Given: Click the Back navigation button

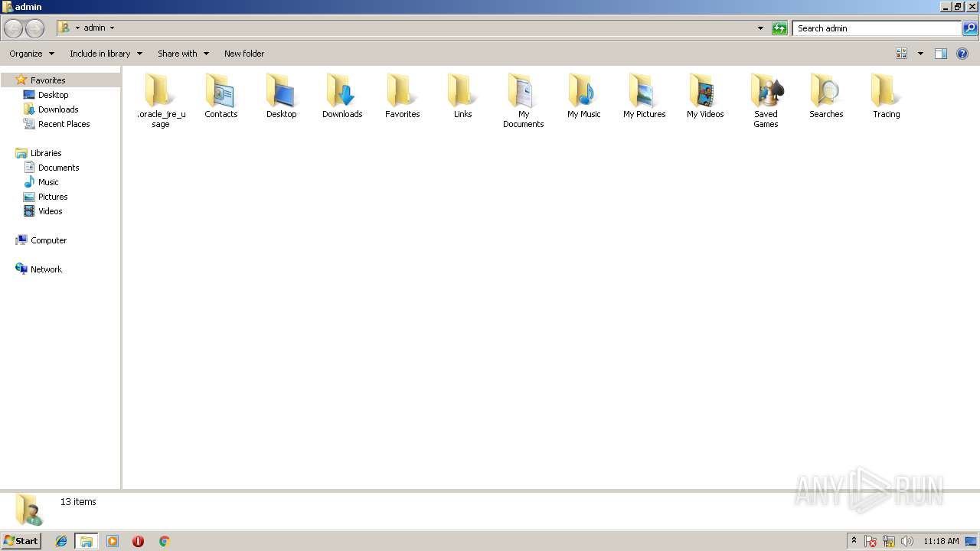Looking at the screenshot, I should (x=13, y=28).
